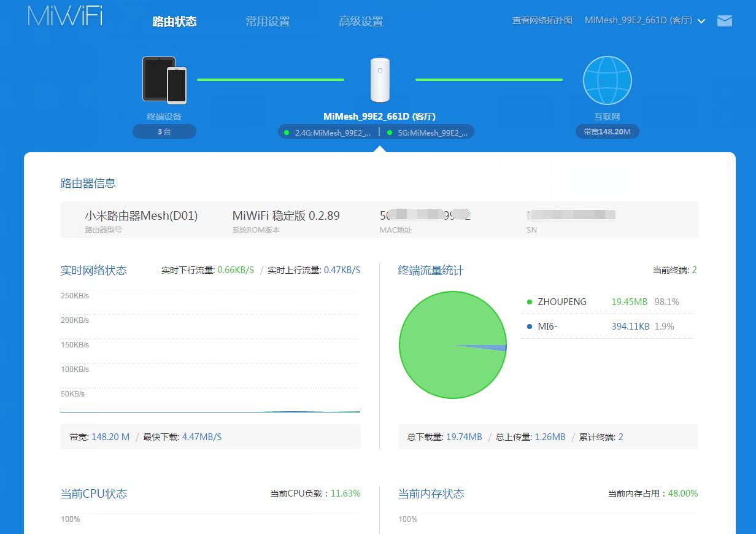The width and height of the screenshot is (756, 534).
Task: Click the green dot beside ZHOUPENG
Action: [530, 301]
